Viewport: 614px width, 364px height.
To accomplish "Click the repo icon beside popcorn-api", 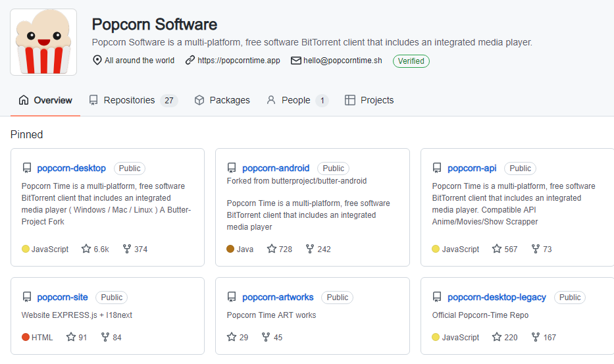I will (437, 169).
